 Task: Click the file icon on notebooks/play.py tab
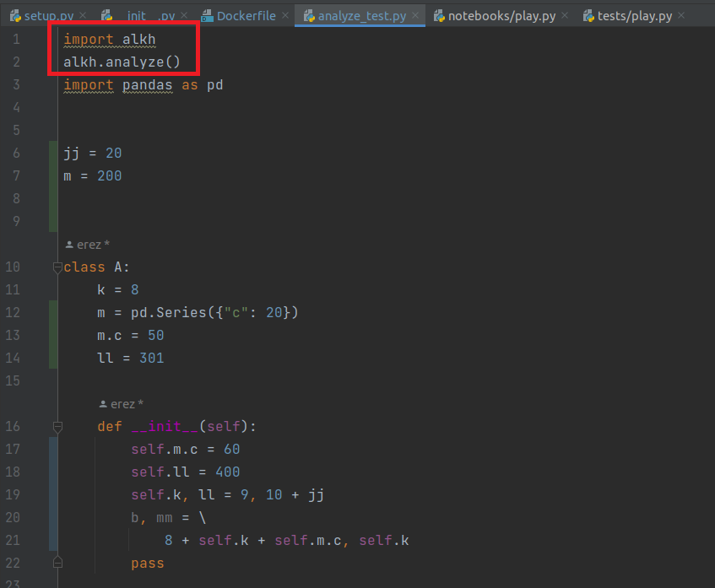[x=439, y=16]
